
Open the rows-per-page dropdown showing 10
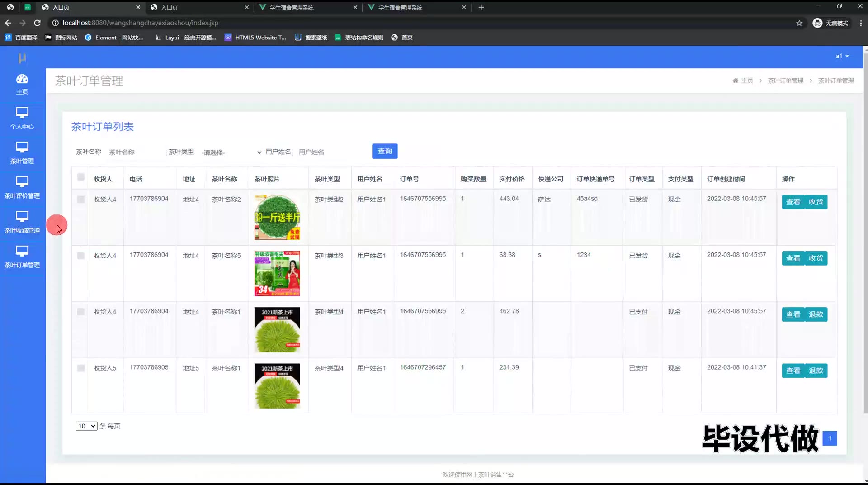click(86, 426)
